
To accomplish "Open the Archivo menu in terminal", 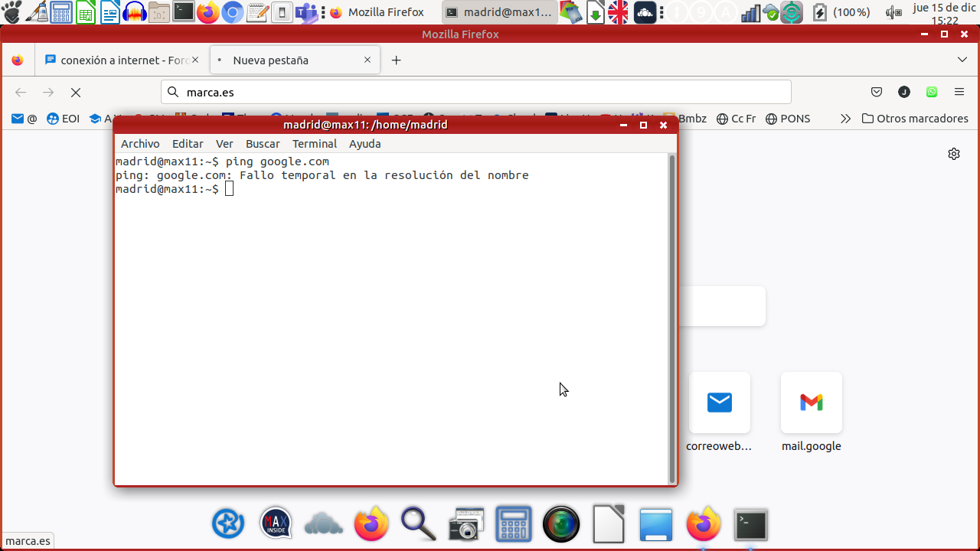I will (x=140, y=144).
